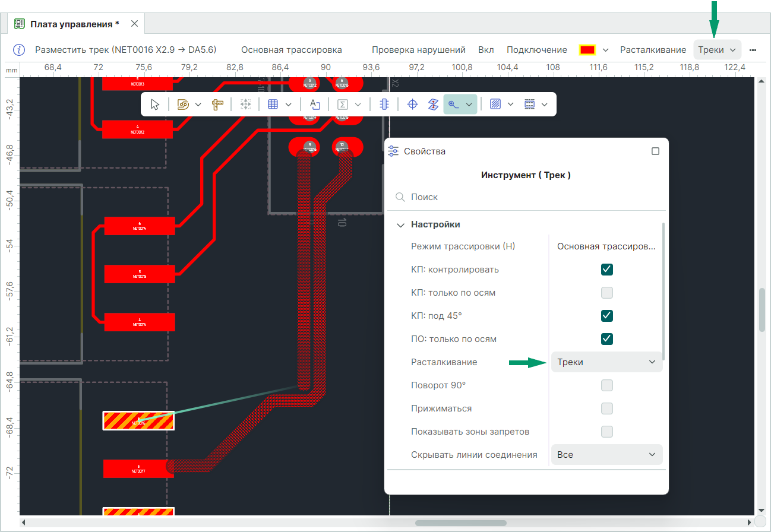Viewport: 771px width, 532px height.
Task: Click the hatched region fill icon
Action: (495, 104)
